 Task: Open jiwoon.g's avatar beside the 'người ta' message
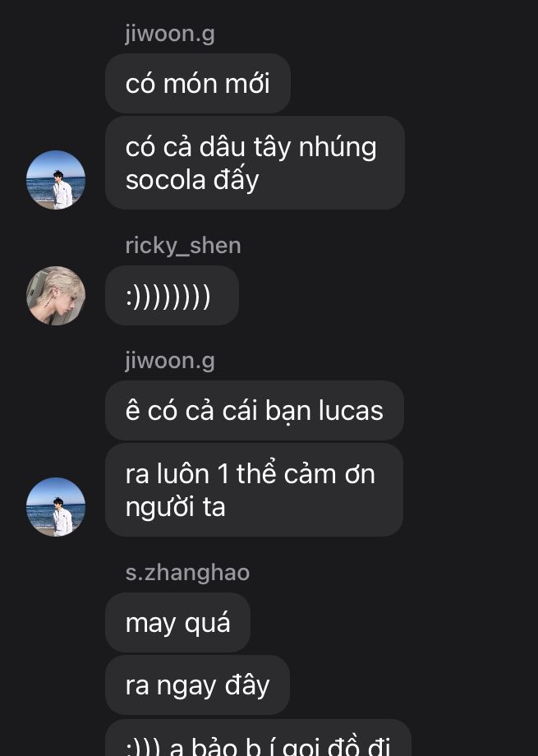coord(56,507)
